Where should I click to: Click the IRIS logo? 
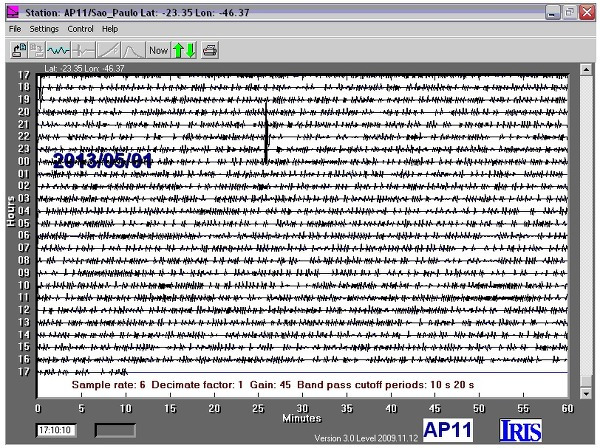tap(520, 430)
